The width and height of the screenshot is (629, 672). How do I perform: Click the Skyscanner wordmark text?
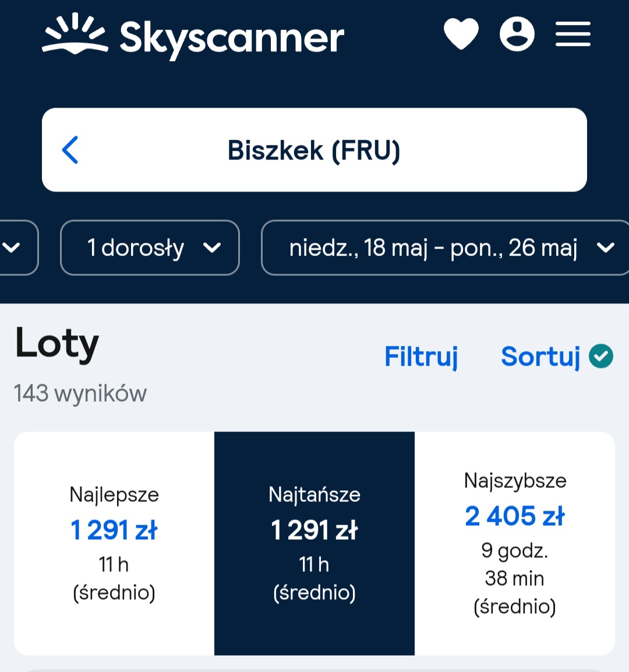[232, 38]
